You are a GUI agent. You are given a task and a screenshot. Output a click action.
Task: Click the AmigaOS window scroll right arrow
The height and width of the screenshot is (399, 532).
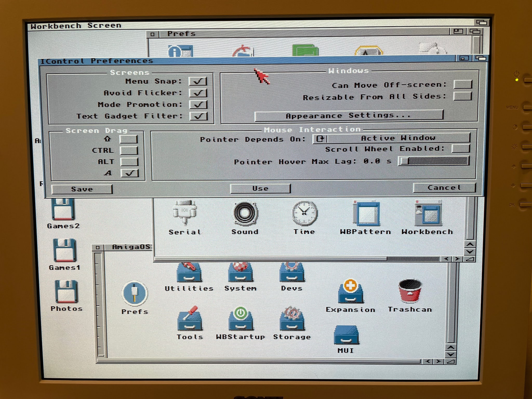click(439, 361)
